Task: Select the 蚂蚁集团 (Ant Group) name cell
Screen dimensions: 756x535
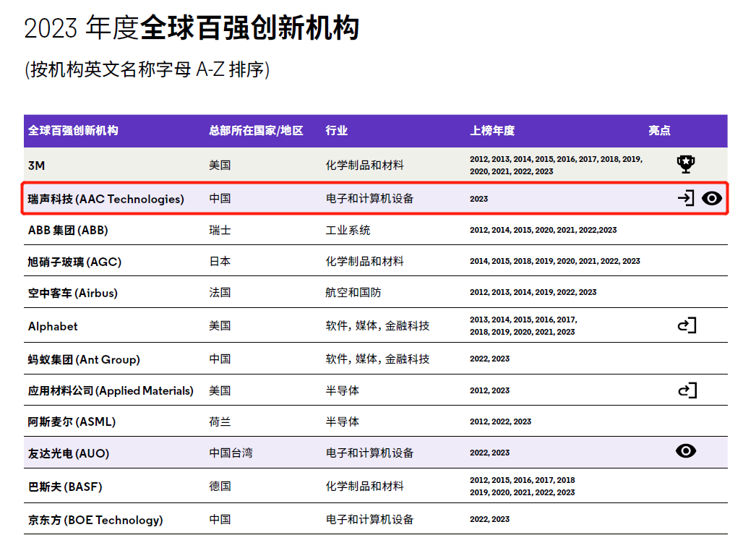Action: coord(84,359)
